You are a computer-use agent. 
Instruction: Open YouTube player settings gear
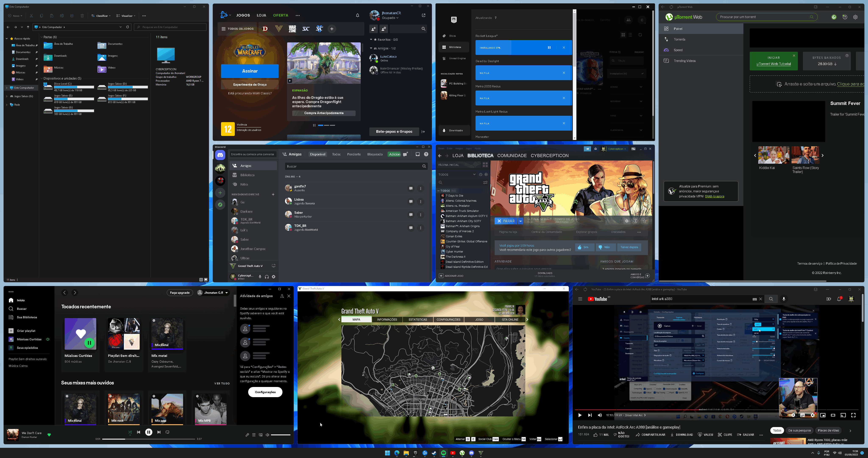[x=812, y=415]
